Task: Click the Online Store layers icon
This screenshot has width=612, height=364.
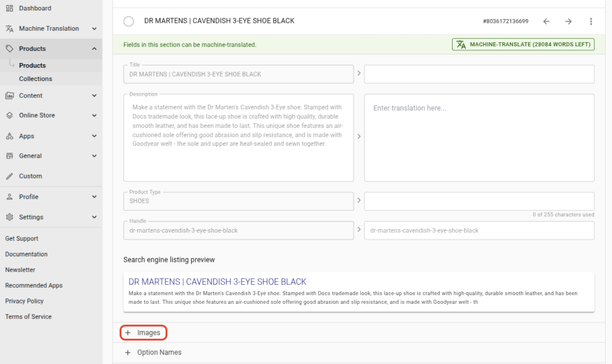Action: tap(9, 115)
